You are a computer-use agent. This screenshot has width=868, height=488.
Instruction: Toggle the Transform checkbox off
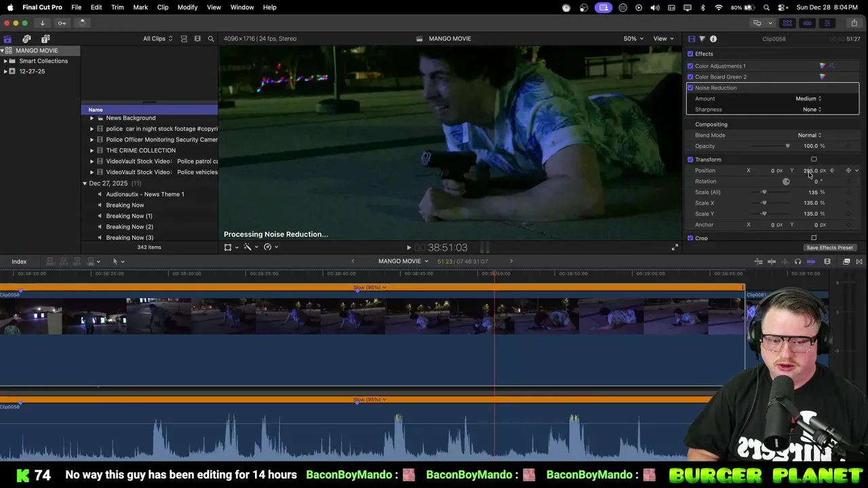[690, 159]
